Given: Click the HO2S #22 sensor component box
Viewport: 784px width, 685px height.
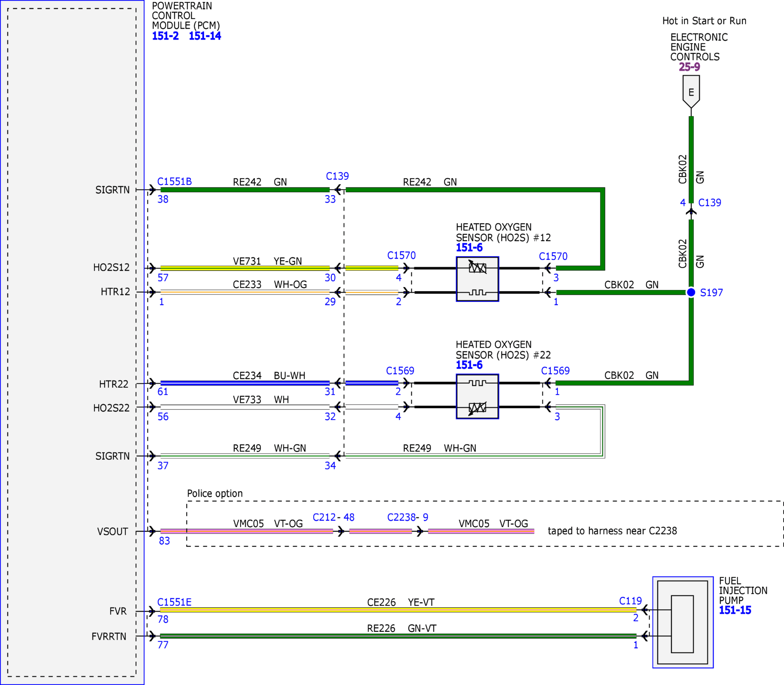Looking at the screenshot, I should pyautogui.click(x=477, y=397).
